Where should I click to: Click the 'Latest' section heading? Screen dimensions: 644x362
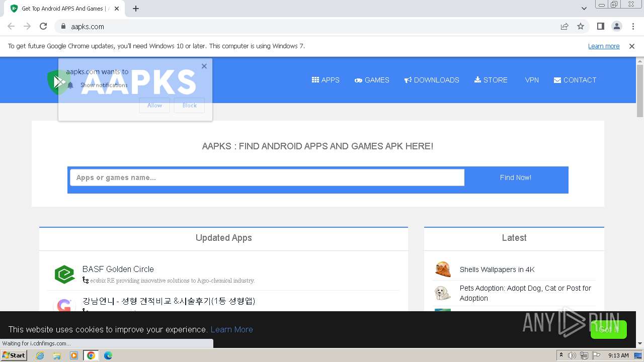pos(514,238)
